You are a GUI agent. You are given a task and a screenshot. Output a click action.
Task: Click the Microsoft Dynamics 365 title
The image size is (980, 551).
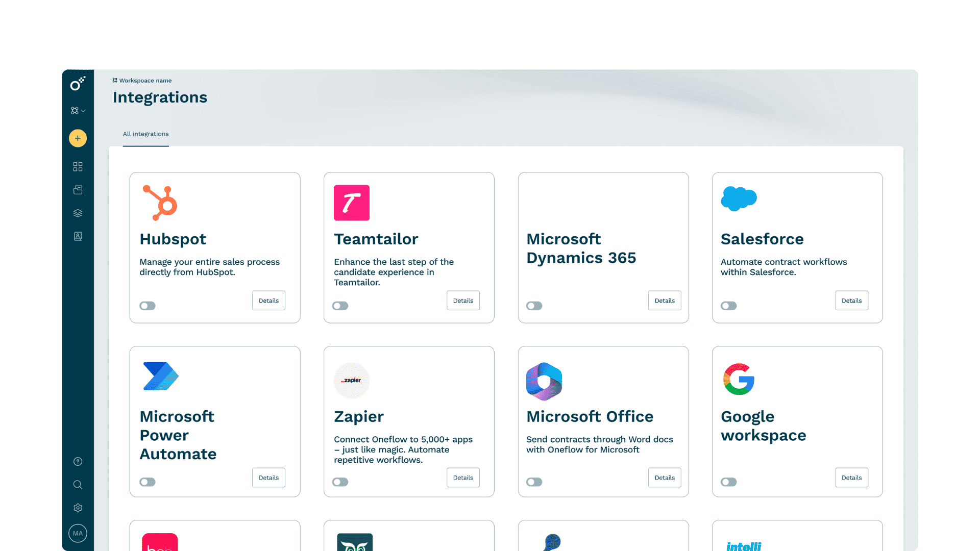point(581,248)
